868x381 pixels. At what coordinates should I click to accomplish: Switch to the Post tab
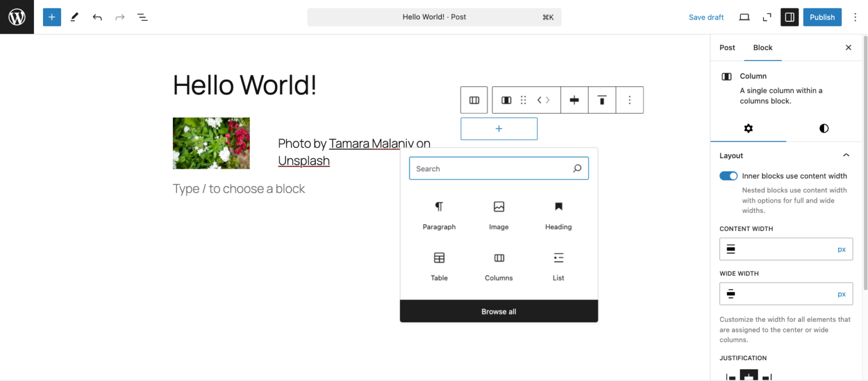pos(727,47)
